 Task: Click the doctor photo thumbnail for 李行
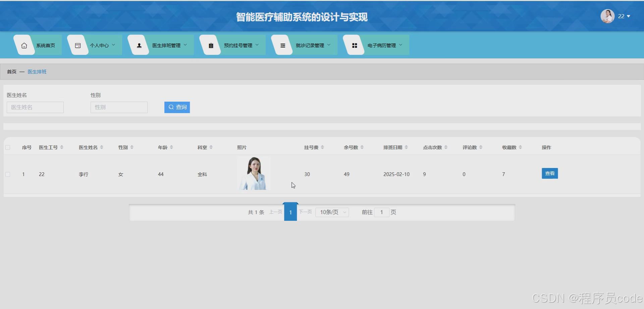[254, 173]
